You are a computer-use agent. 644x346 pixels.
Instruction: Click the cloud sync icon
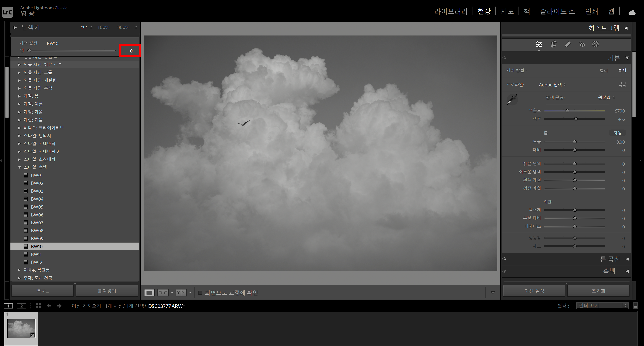pyautogui.click(x=632, y=12)
